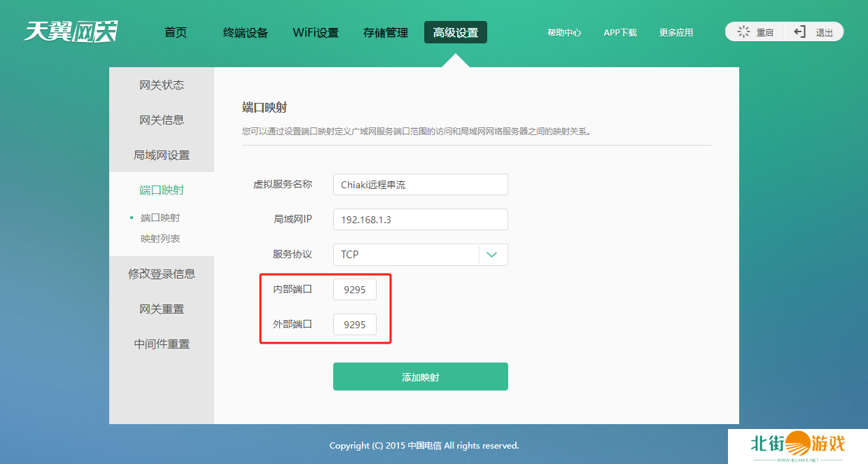The height and width of the screenshot is (464, 868).
Task: Open the 更多应用 link
Action: tap(675, 33)
